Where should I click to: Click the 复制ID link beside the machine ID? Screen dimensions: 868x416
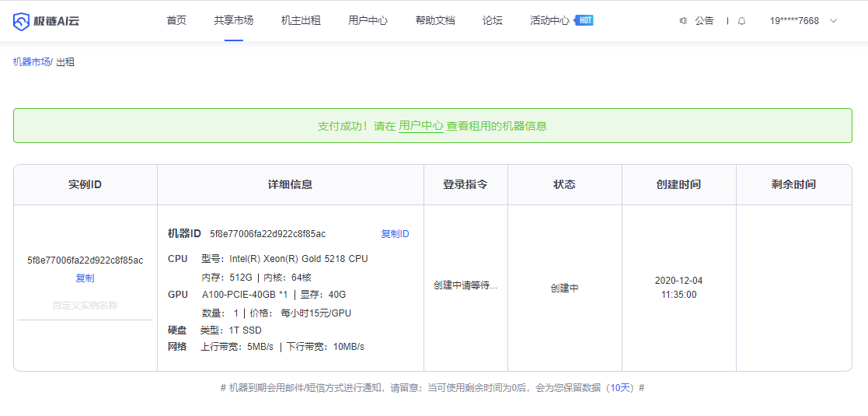tap(396, 234)
